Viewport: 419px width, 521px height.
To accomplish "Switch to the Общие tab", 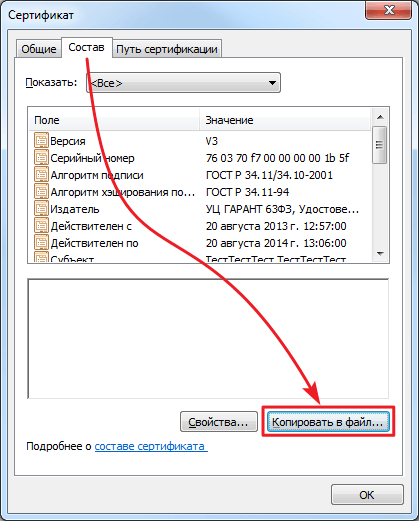I will [39, 49].
